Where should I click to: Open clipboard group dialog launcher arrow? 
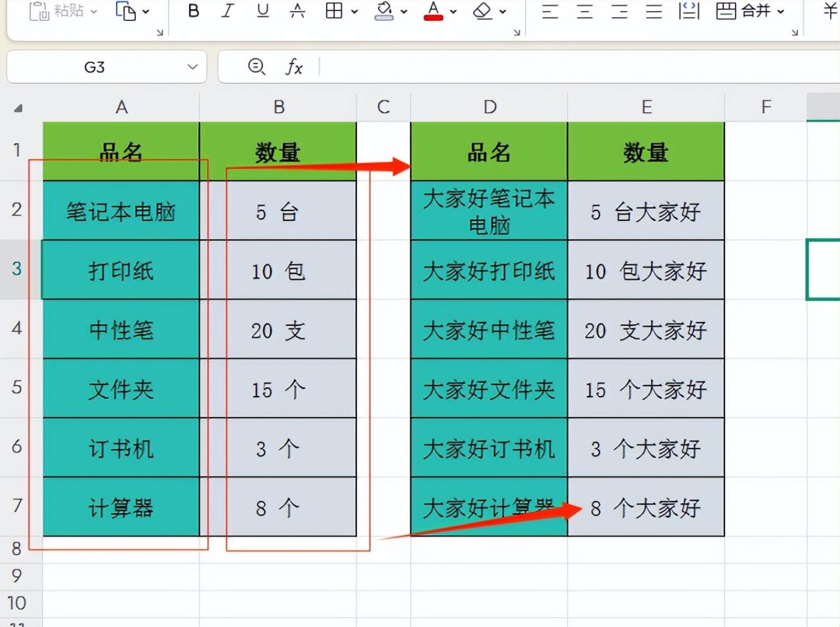coord(159,32)
